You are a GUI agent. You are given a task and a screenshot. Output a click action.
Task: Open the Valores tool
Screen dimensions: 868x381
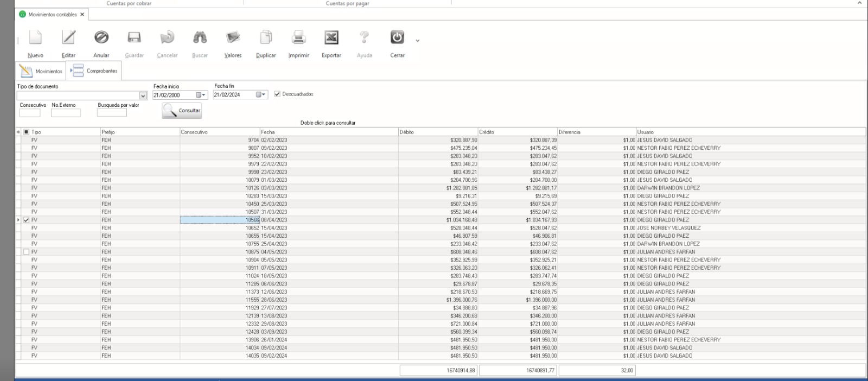pyautogui.click(x=233, y=37)
